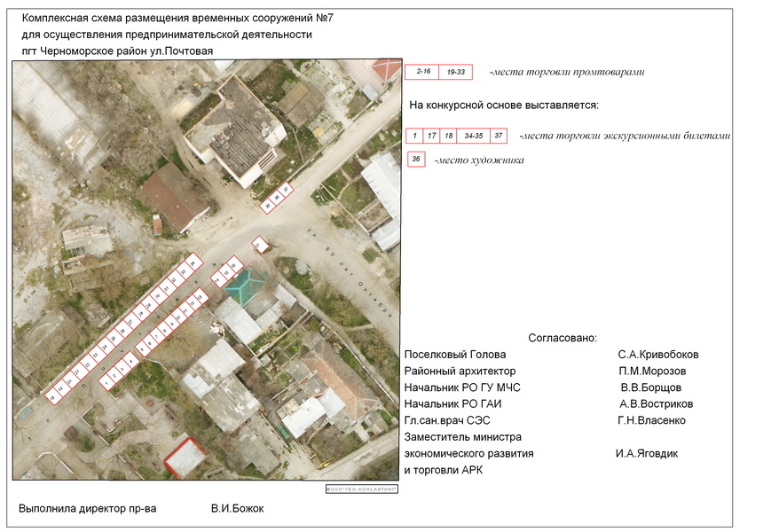
Task: Click the bright red roof building at map bottom
Action: point(185,458)
